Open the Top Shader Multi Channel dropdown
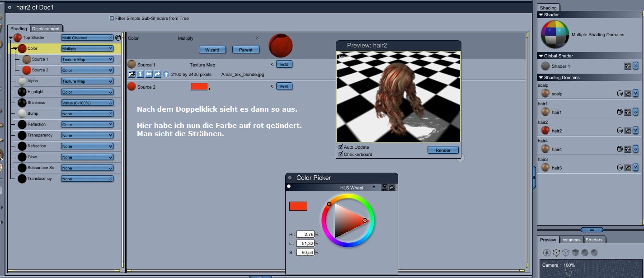644x278 pixels. [x=87, y=38]
